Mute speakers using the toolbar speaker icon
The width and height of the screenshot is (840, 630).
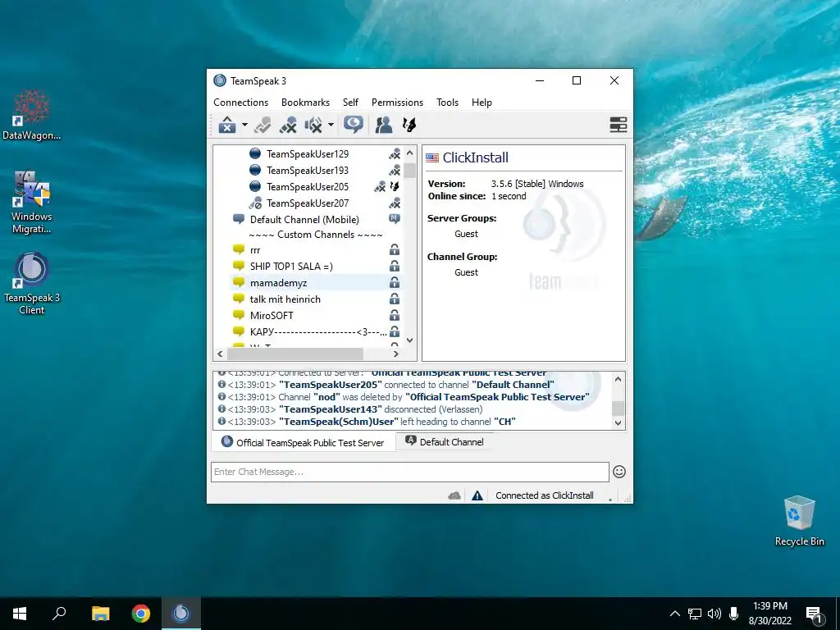[313, 125]
